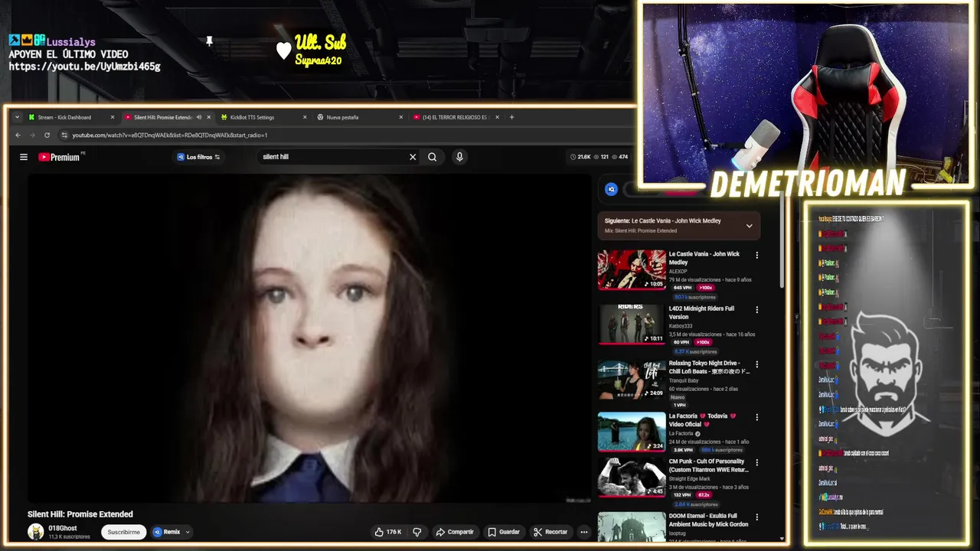Open CM Punk Cult Of Personality thumbnail
Screen dimensions: 980x551
[x=632, y=478]
